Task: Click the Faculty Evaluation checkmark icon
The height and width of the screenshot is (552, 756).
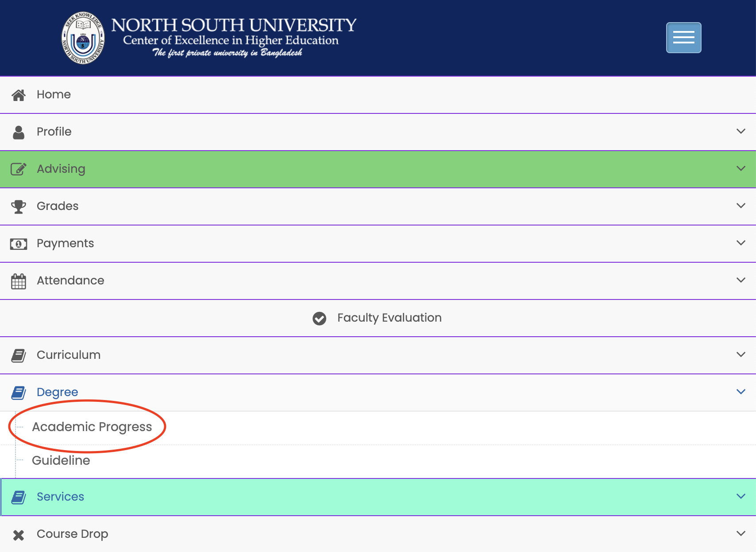Action: coord(319,318)
